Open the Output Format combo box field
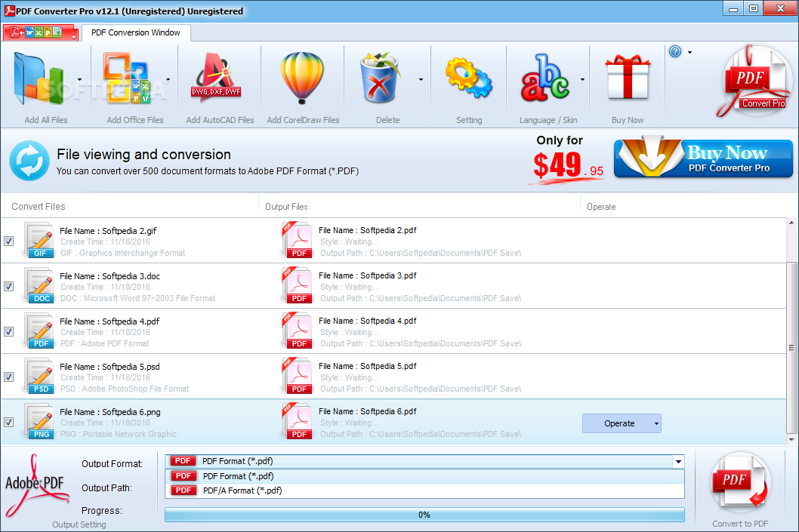The image size is (799, 532). click(x=424, y=461)
